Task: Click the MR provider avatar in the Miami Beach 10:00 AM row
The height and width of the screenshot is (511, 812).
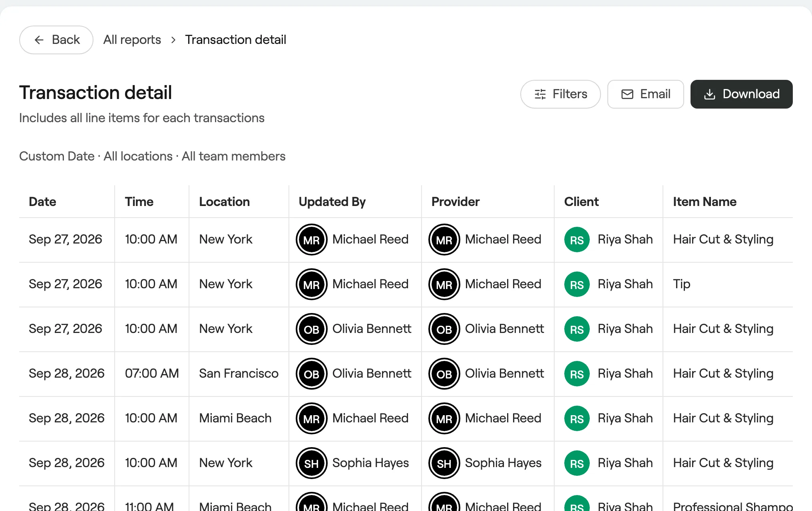Action: (444, 418)
